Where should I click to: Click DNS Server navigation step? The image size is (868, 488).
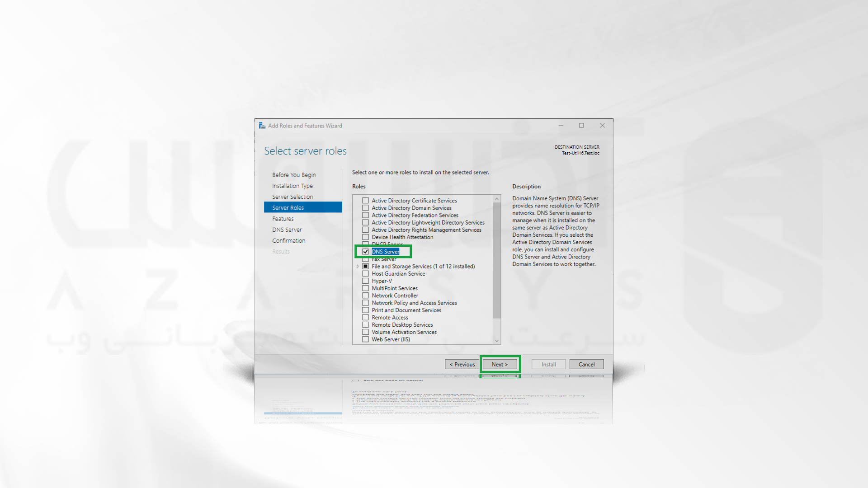pyautogui.click(x=287, y=229)
